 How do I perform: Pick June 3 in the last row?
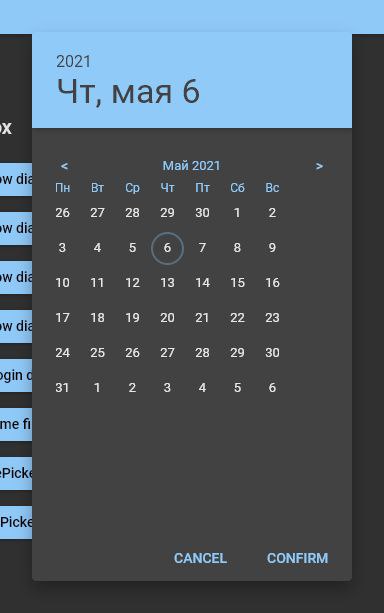click(x=167, y=388)
